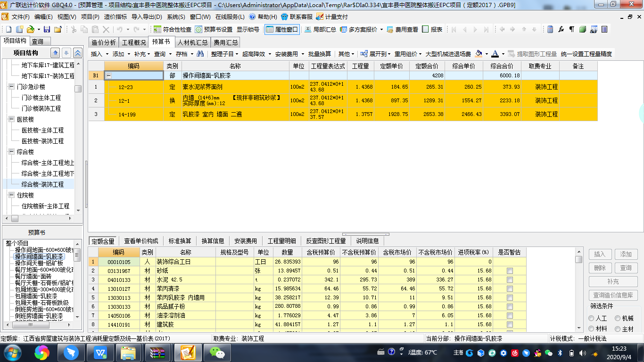Open the 造价指标 menu
Screen dimensions: 644x362
tap(116, 16)
